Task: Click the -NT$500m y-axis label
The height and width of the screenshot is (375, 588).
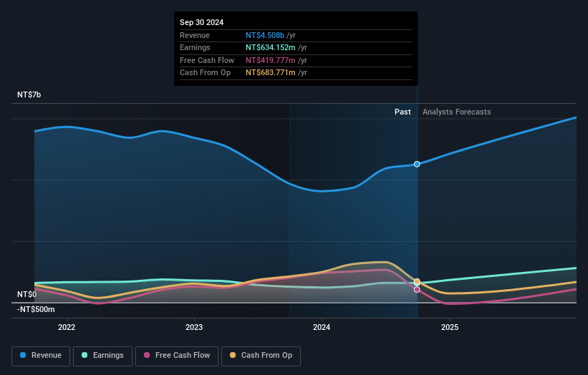Action: pyautogui.click(x=36, y=309)
